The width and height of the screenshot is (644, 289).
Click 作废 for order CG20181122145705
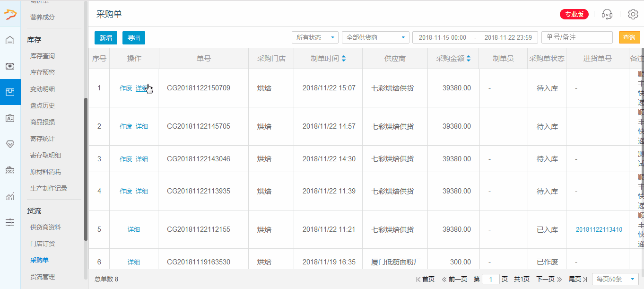pos(126,126)
